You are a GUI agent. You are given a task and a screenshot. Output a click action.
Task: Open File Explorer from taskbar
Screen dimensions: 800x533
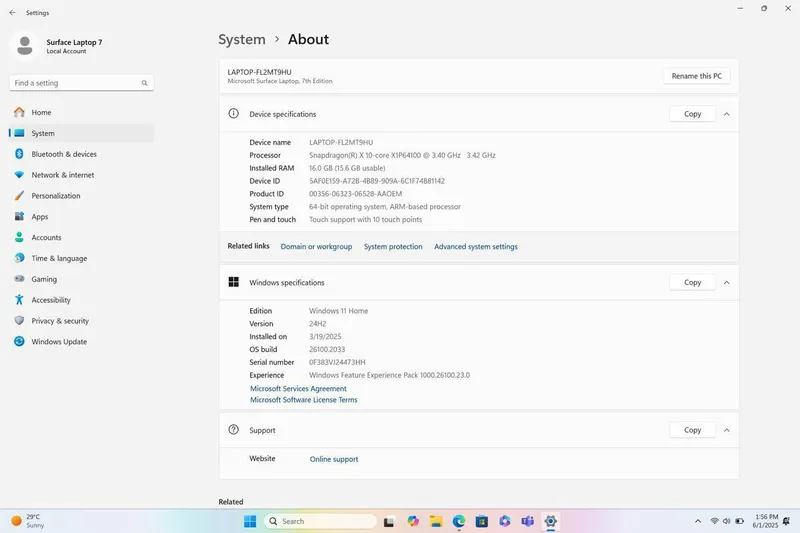[x=436, y=521]
